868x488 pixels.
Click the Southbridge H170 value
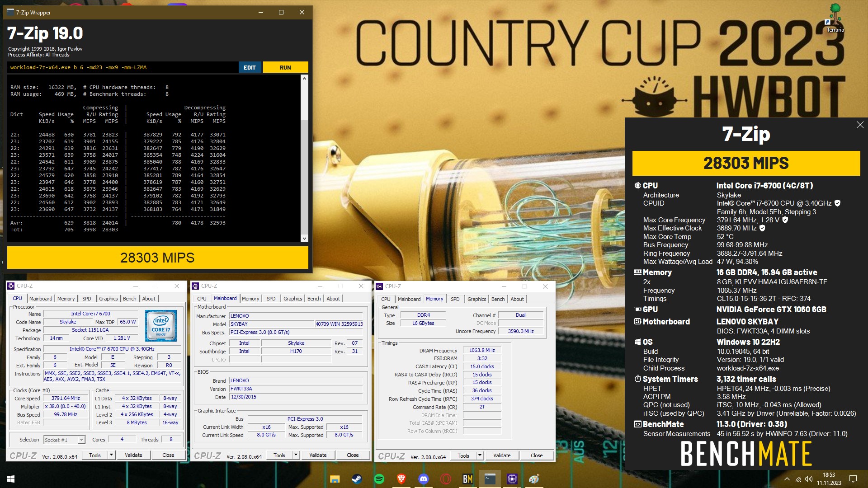(296, 351)
